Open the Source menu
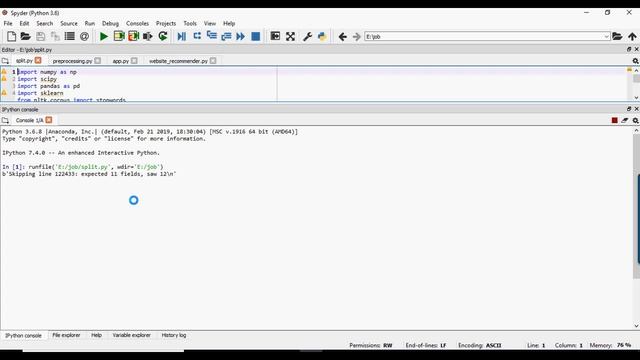The image size is (640, 360). click(x=69, y=24)
